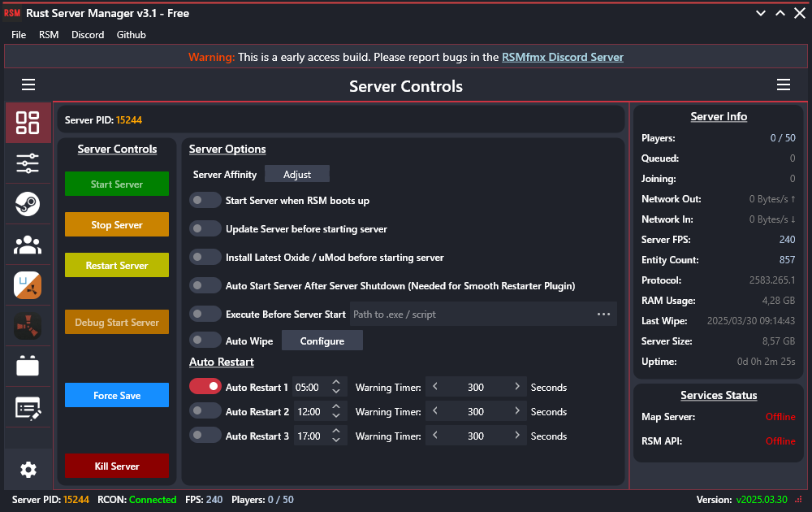
Task: Open the Discord menu item
Action: pyautogui.click(x=88, y=34)
